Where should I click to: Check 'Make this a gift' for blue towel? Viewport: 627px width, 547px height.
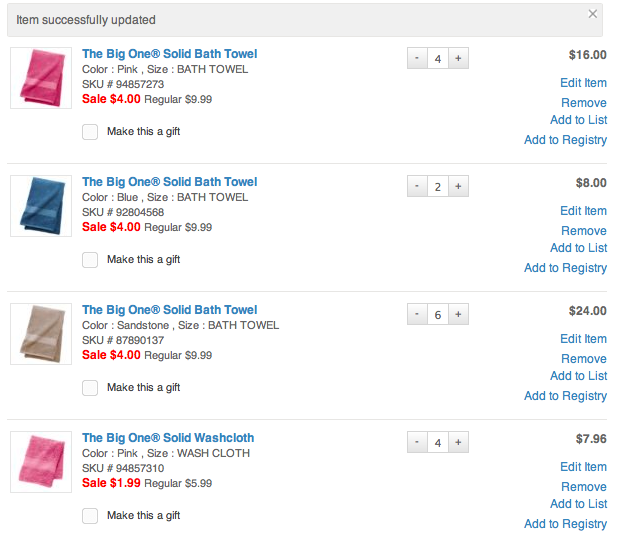[90, 260]
